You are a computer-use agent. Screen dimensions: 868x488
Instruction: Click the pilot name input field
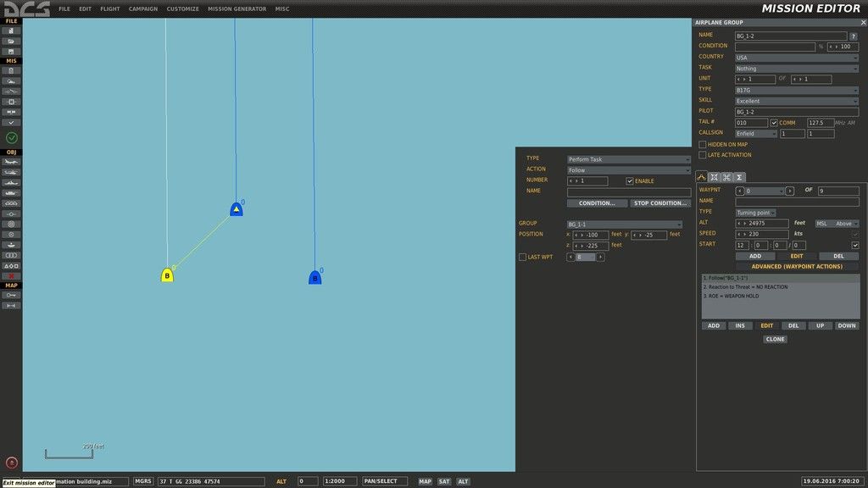[796, 111]
